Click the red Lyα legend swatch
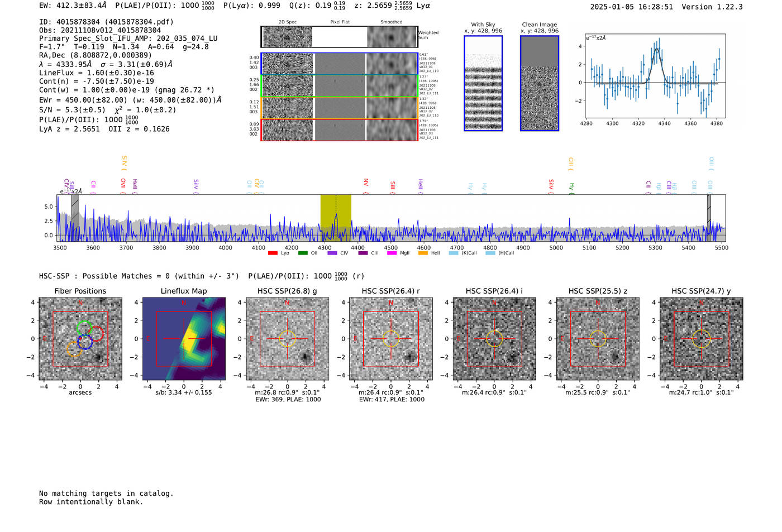 tap(273, 253)
